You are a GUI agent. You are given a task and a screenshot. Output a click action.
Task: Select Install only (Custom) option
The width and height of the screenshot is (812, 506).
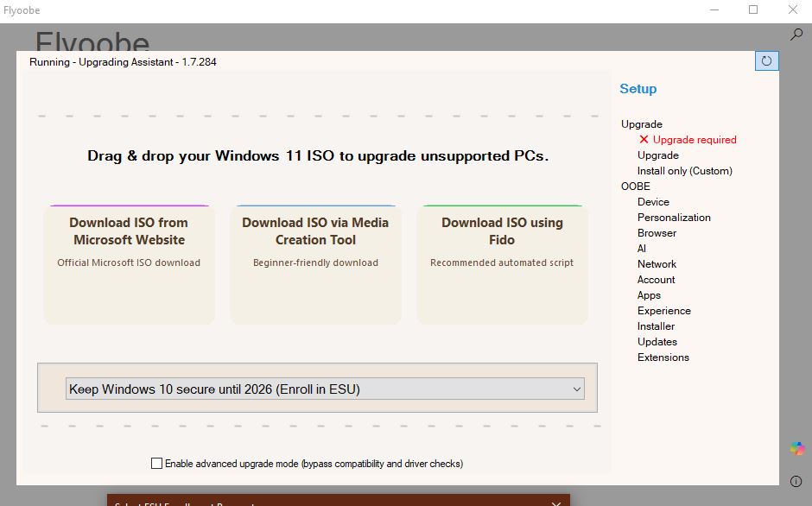tap(685, 171)
